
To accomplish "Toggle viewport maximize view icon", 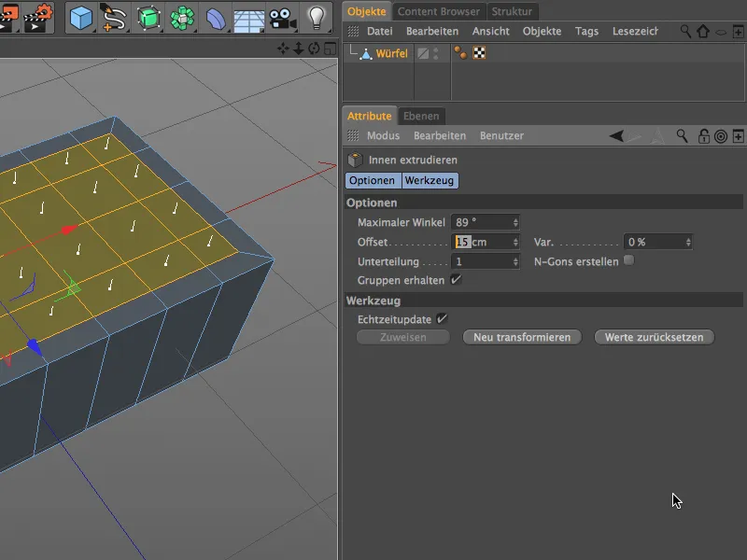I will 330,49.
